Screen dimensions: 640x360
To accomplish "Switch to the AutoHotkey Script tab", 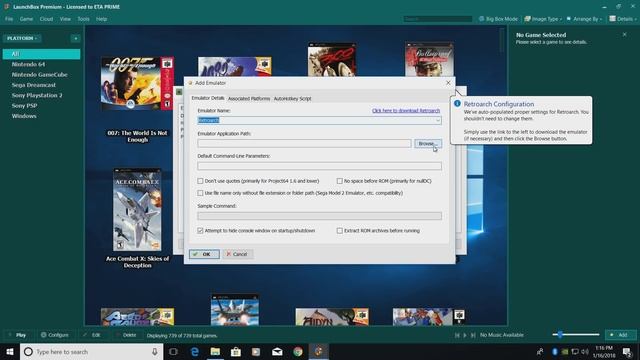I will [292, 98].
